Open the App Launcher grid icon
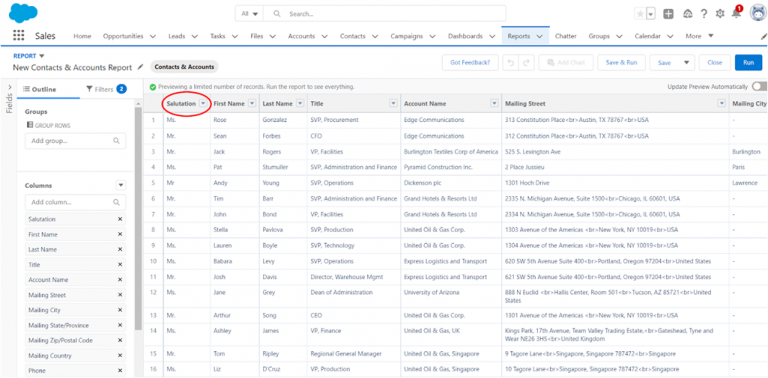The image size is (768, 378). pyautogui.click(x=18, y=36)
